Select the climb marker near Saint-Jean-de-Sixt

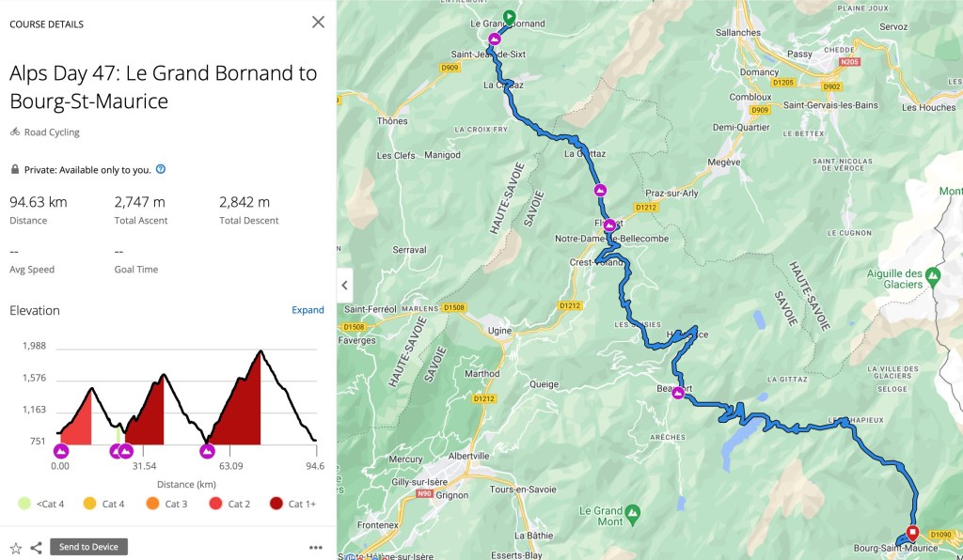[x=495, y=39]
